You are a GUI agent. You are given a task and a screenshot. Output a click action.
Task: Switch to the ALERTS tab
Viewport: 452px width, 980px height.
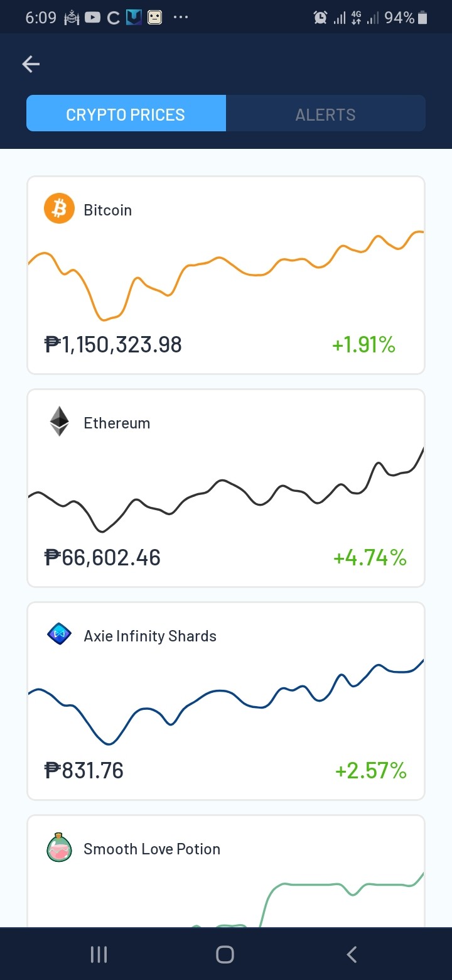326,114
